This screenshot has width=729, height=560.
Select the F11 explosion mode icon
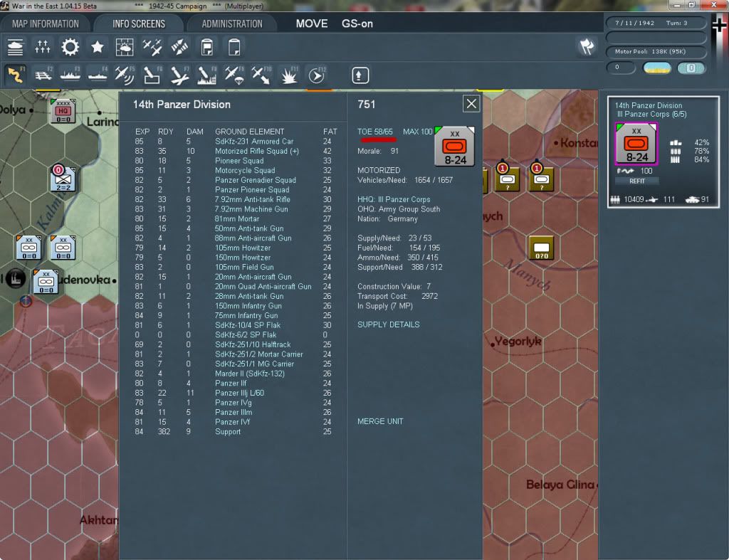click(x=289, y=75)
